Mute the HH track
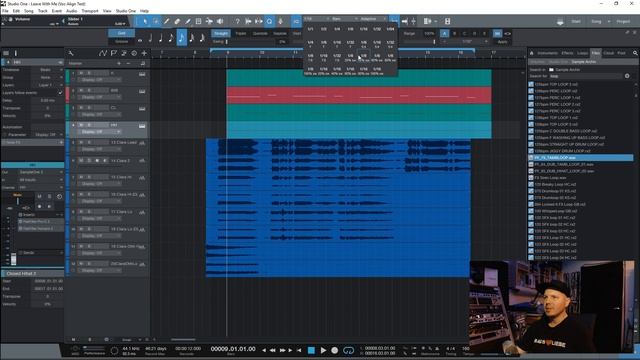640x360 pixels. [81, 125]
